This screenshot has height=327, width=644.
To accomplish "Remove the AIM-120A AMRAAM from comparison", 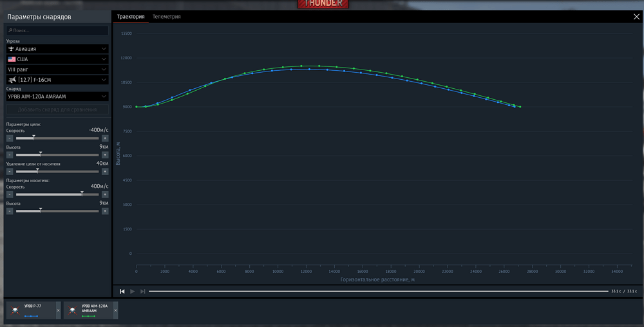I will tap(115, 311).
